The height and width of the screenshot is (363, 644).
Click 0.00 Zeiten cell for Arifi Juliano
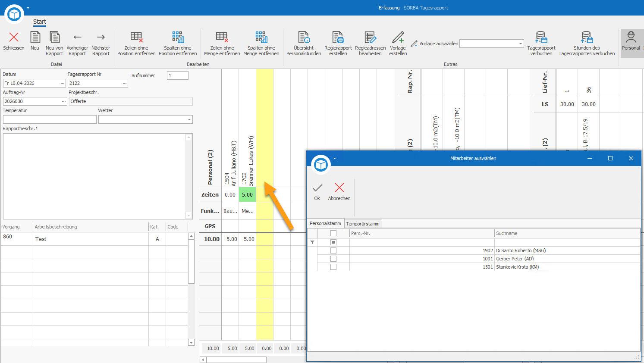(230, 195)
